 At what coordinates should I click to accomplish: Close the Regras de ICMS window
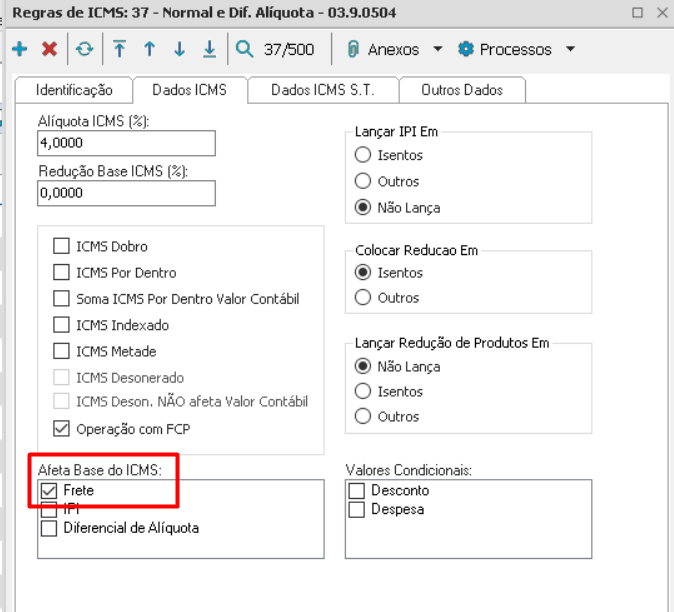click(662, 12)
